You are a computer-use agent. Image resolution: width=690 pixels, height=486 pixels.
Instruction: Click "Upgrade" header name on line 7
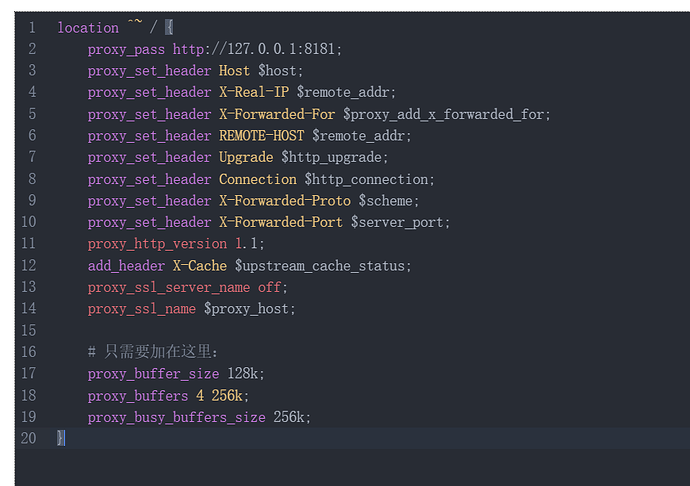tap(246, 157)
